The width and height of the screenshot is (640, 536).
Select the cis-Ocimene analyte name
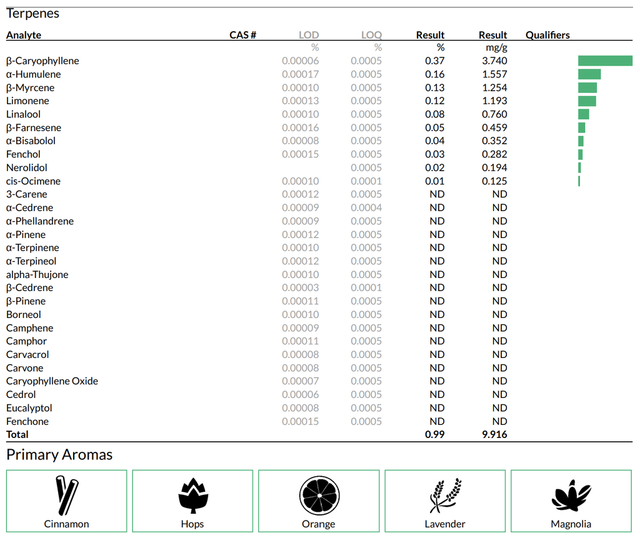[33, 181]
